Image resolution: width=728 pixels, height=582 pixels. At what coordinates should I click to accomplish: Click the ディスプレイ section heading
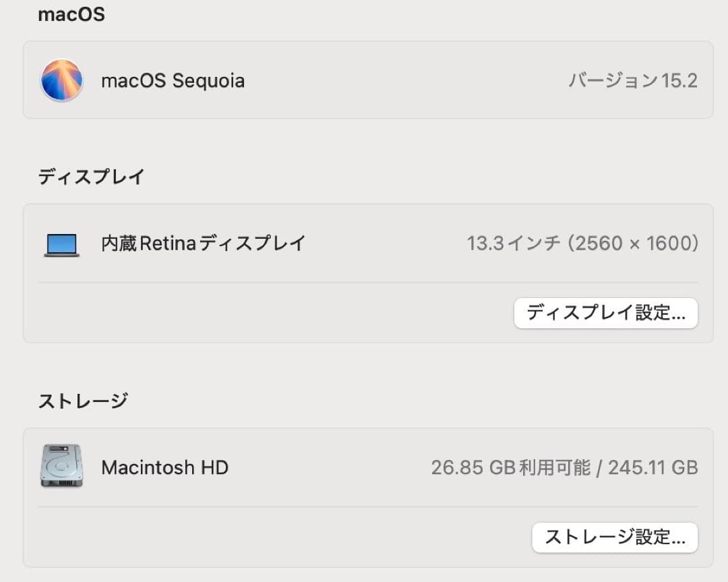click(x=90, y=175)
